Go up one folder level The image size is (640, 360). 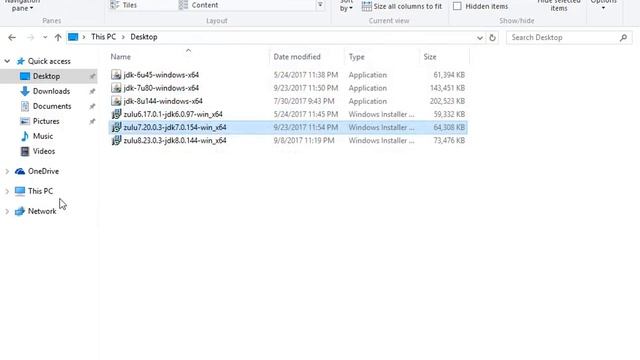click(x=58, y=38)
